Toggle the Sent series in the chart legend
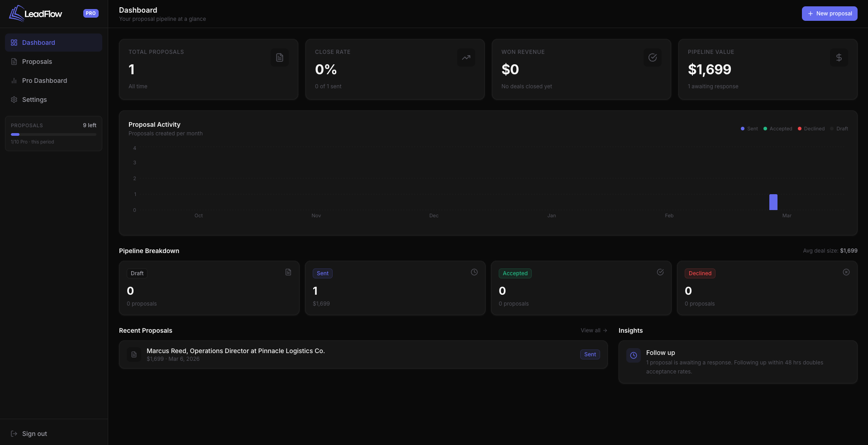Viewport: 868px width, 445px height. [749, 129]
